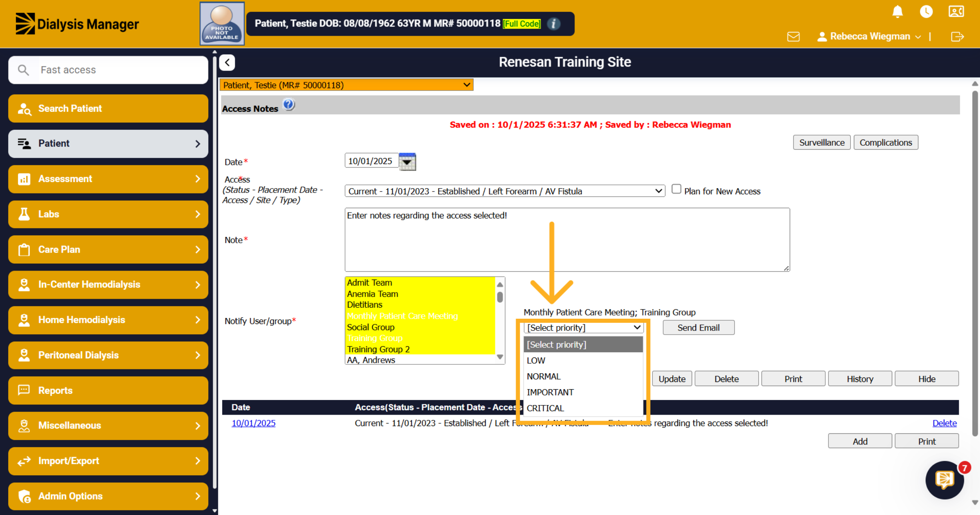Click the Complications button
The height and width of the screenshot is (515, 980).
(x=886, y=142)
